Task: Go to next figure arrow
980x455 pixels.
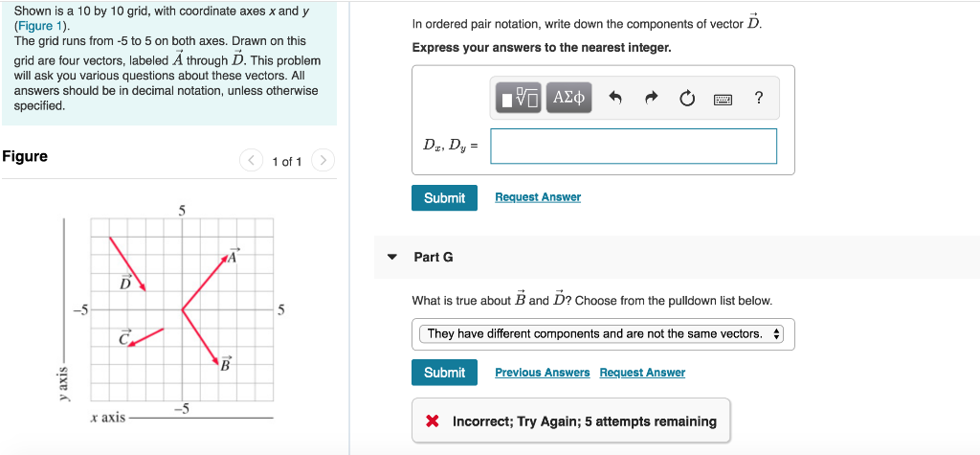Action: 323,161
